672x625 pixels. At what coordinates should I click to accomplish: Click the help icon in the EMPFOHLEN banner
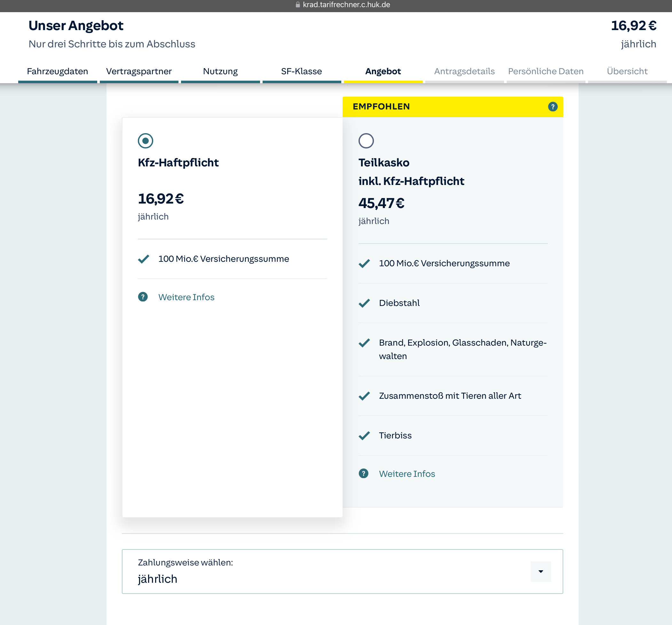coord(552,107)
